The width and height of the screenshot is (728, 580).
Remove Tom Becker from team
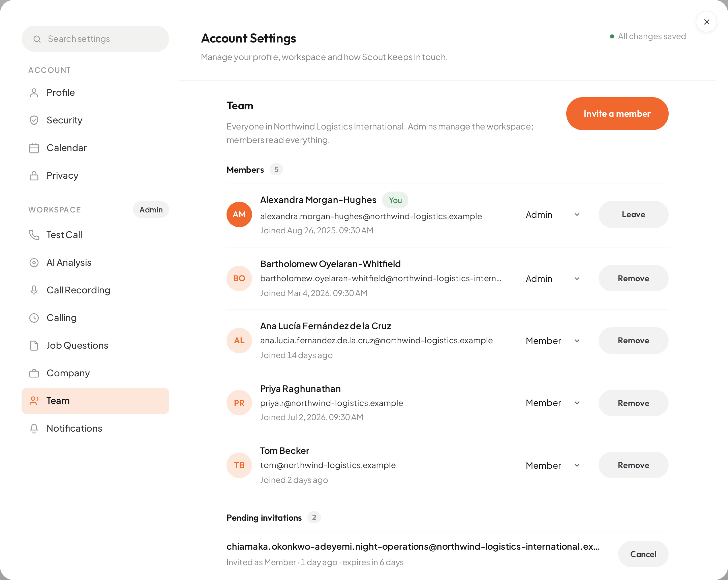coord(633,465)
